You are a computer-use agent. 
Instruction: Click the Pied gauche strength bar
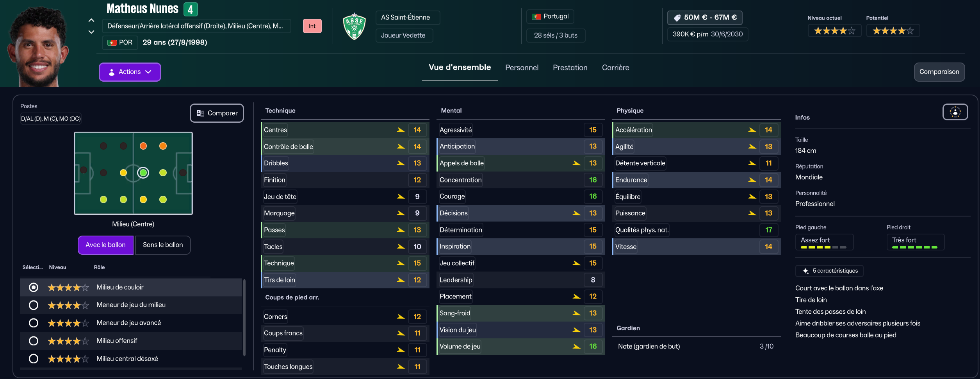(x=823, y=247)
